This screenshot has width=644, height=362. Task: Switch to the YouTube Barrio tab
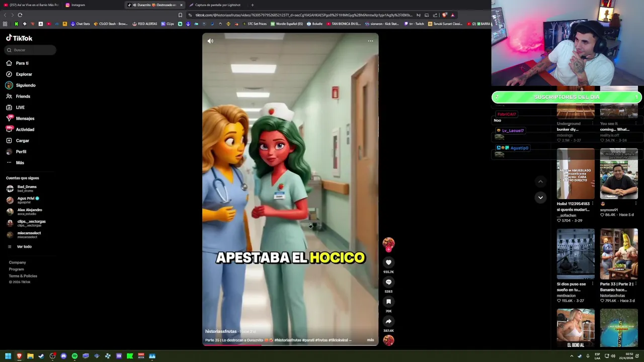[31, 5]
